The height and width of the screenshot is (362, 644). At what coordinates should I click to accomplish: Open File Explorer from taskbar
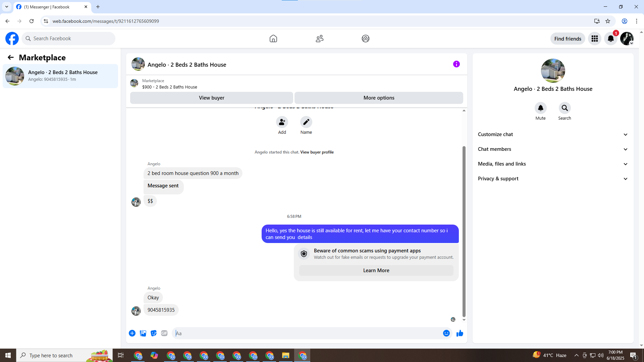click(x=285, y=355)
